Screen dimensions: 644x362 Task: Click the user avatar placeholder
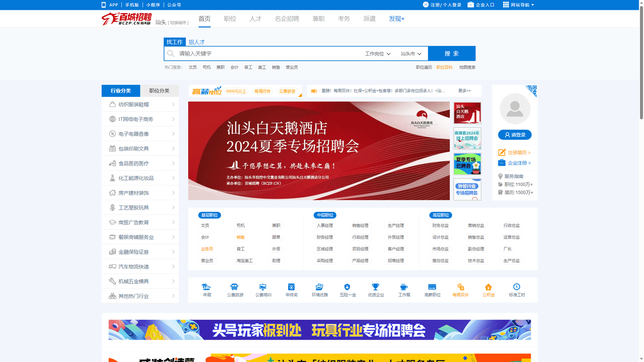point(515,109)
